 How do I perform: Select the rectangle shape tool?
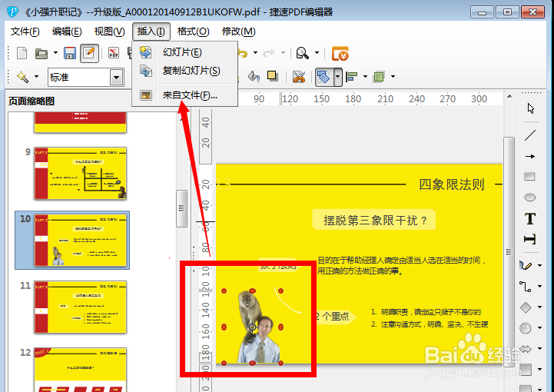[529, 176]
